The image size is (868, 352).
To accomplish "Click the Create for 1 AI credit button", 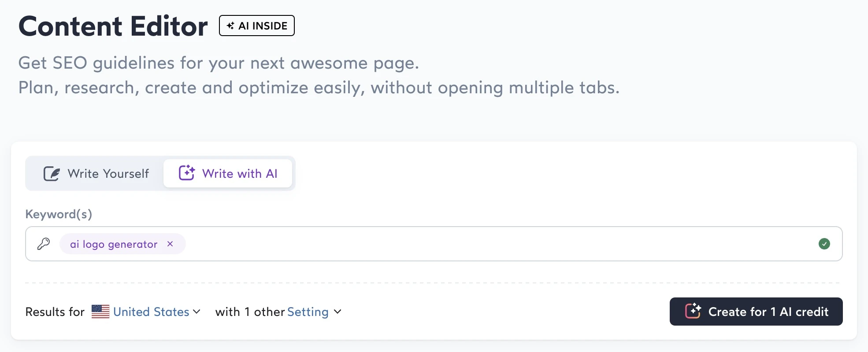I will (756, 311).
